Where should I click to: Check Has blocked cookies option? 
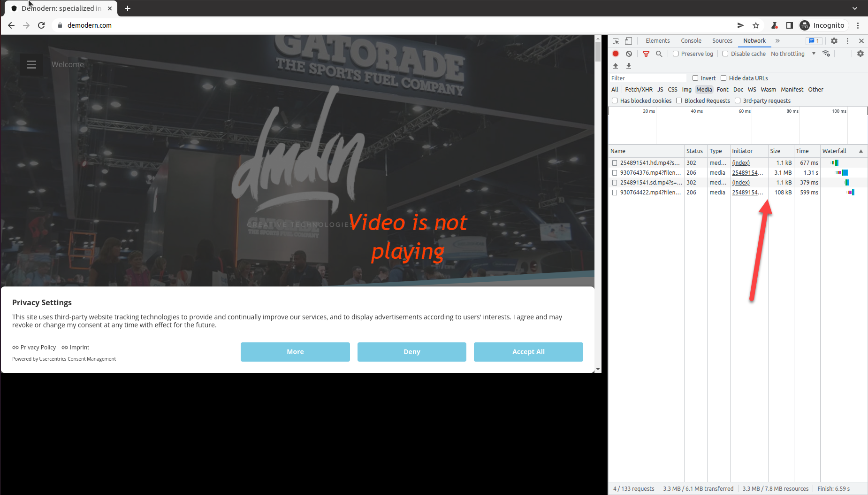pyautogui.click(x=615, y=101)
